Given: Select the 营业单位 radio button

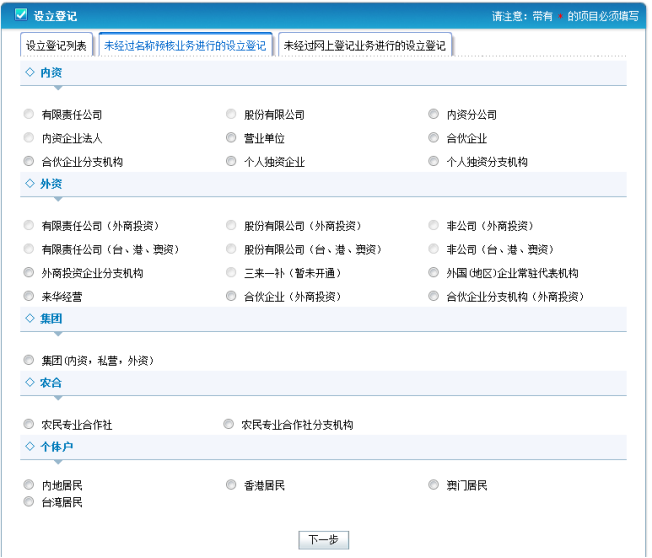Looking at the screenshot, I should (231, 138).
